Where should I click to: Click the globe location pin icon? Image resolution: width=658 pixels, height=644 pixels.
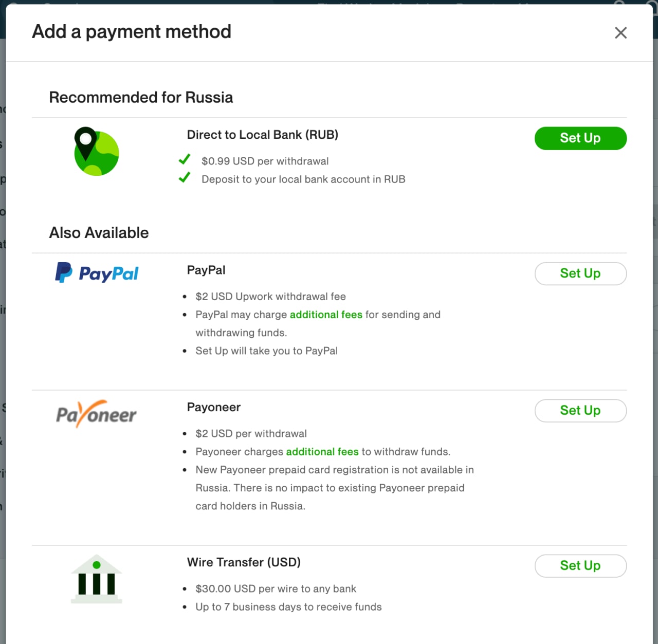pos(97,152)
